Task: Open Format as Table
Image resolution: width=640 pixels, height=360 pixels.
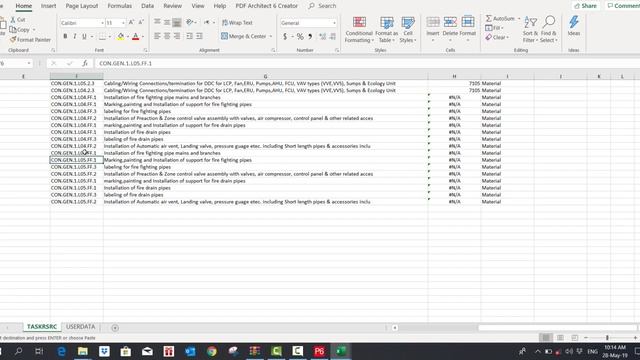Action: [x=386, y=30]
